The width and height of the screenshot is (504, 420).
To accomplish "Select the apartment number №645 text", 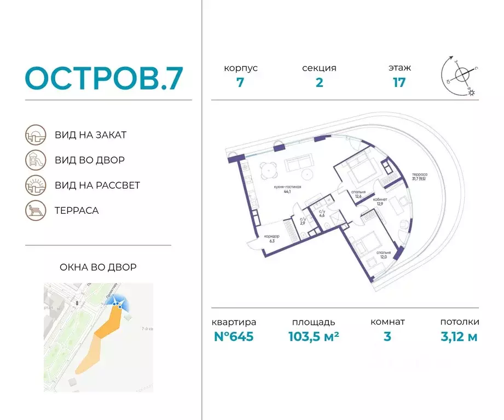I will click(234, 336).
